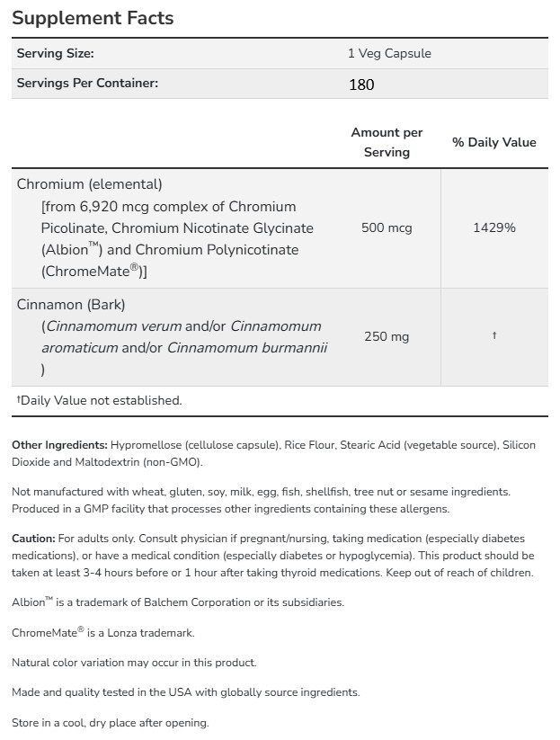Click the Caution bold label
The height and width of the screenshot is (740, 560).
(x=34, y=539)
